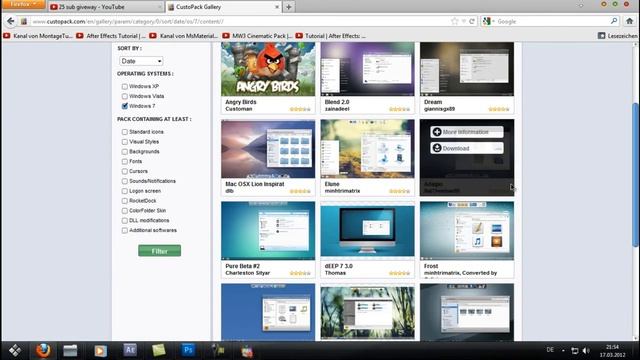640x360 pixels.
Task: Select the CustoPack Gallery tab
Action: point(223,7)
